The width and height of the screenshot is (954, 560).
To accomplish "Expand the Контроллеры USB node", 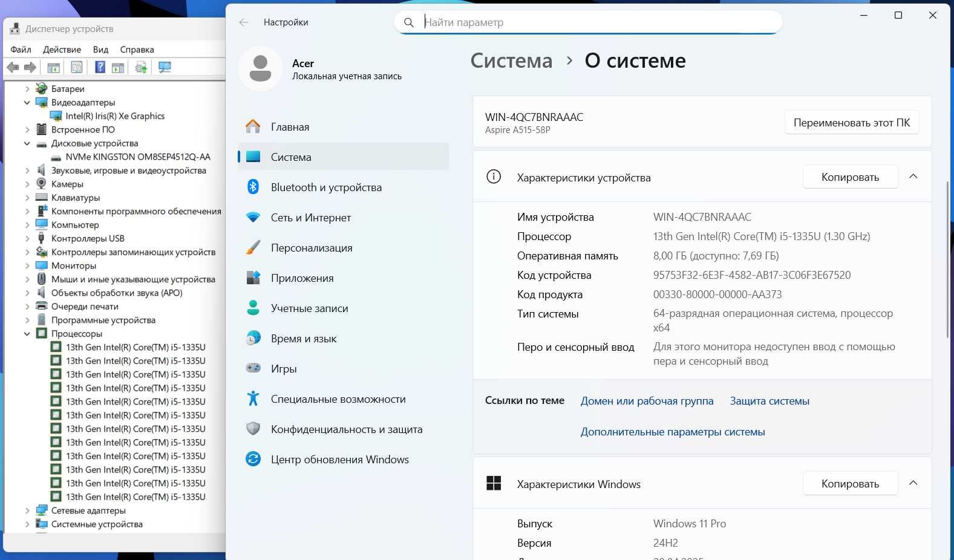I will pos(27,238).
